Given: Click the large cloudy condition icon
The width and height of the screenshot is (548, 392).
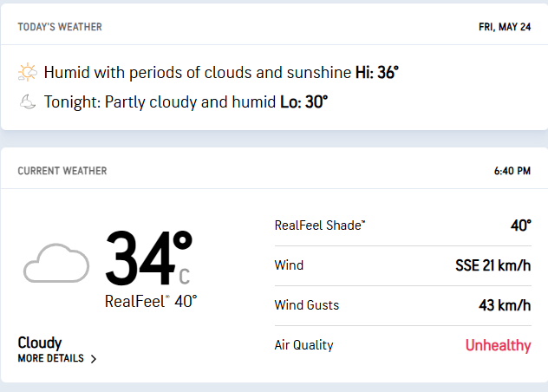Looking at the screenshot, I should pos(56,263).
